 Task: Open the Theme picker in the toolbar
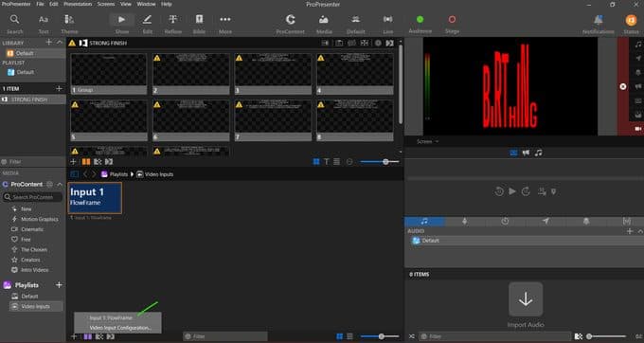(69, 24)
